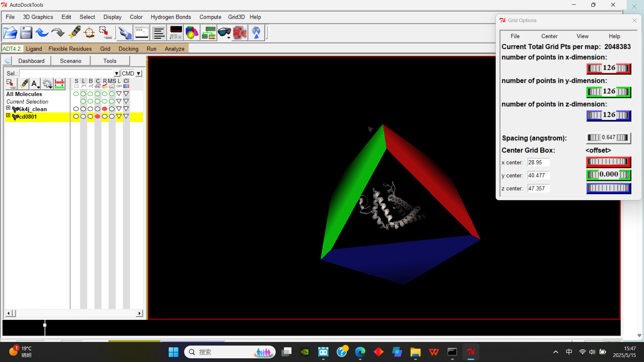Switch to the Scenario tab
Screen dimensions: 644x362
[70, 61]
